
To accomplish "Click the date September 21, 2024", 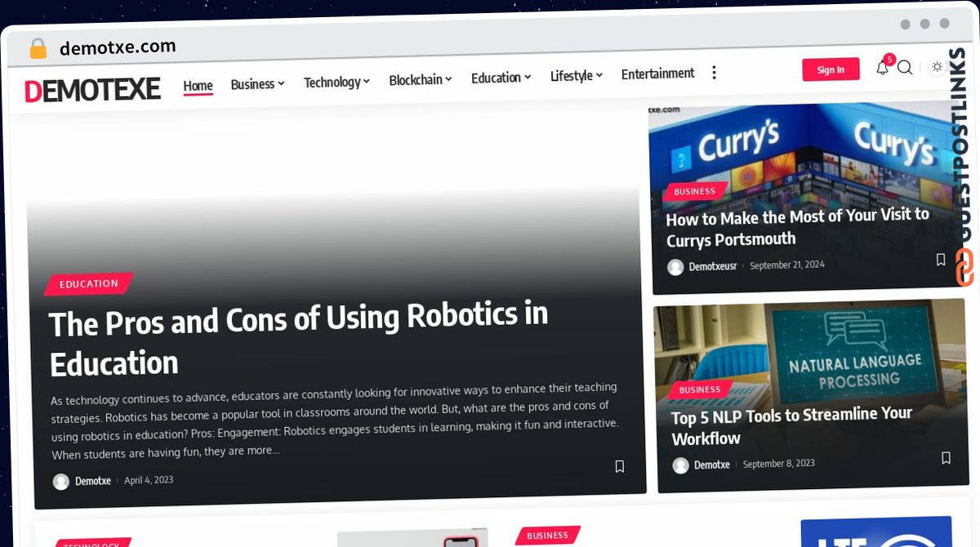I will click(x=787, y=265).
